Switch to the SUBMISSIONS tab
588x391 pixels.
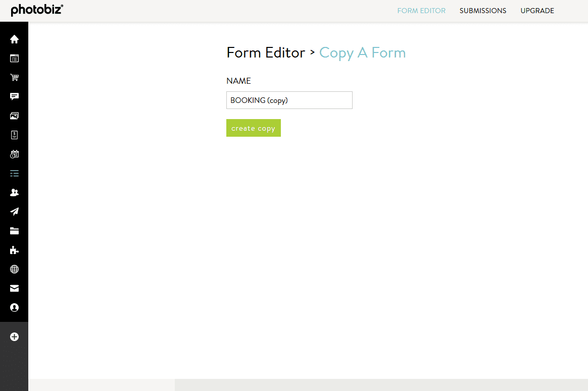(x=483, y=11)
